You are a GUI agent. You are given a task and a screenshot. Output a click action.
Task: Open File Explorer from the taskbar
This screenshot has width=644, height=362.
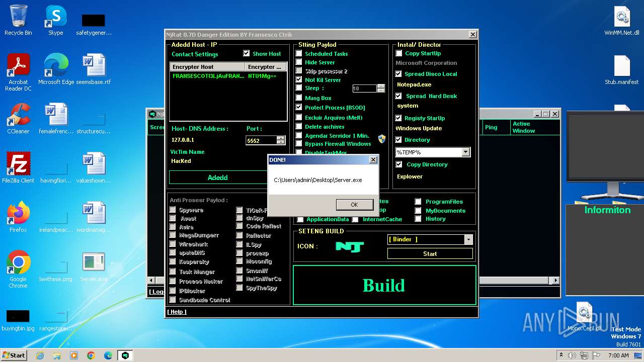[57, 355]
